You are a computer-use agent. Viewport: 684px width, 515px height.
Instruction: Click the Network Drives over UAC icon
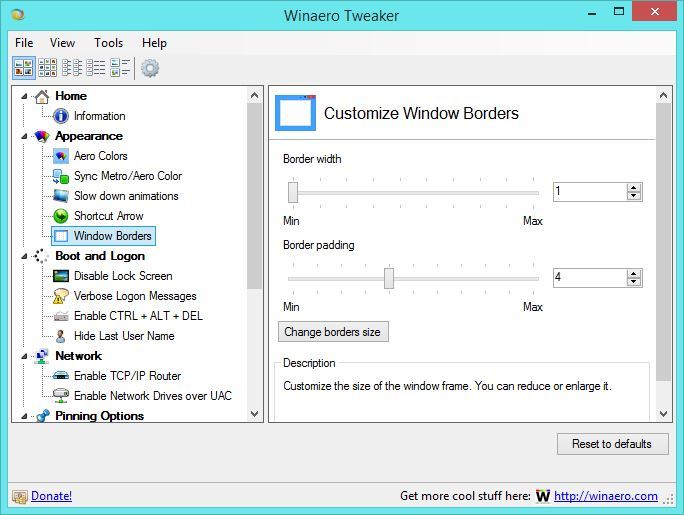click(x=61, y=396)
